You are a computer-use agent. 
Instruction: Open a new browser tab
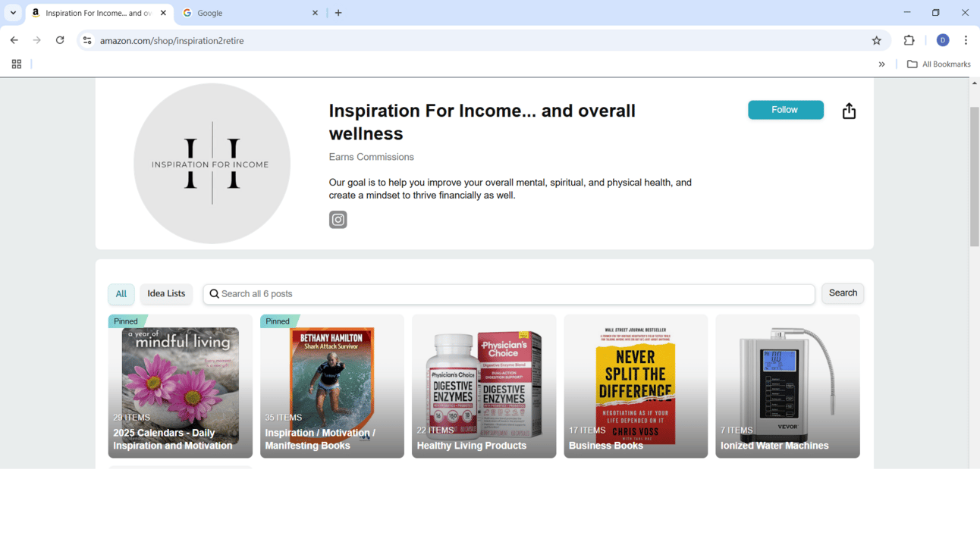click(338, 13)
